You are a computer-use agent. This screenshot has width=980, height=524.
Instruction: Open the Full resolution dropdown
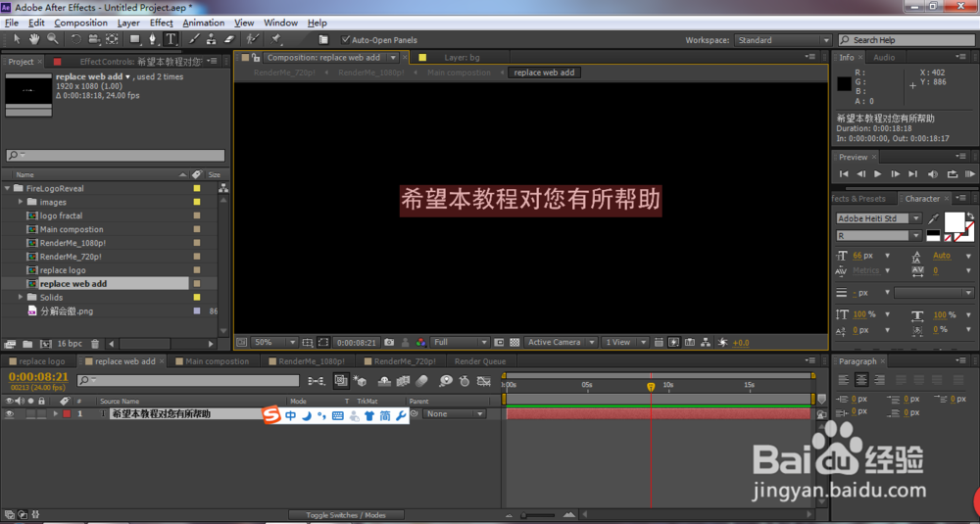(462, 342)
